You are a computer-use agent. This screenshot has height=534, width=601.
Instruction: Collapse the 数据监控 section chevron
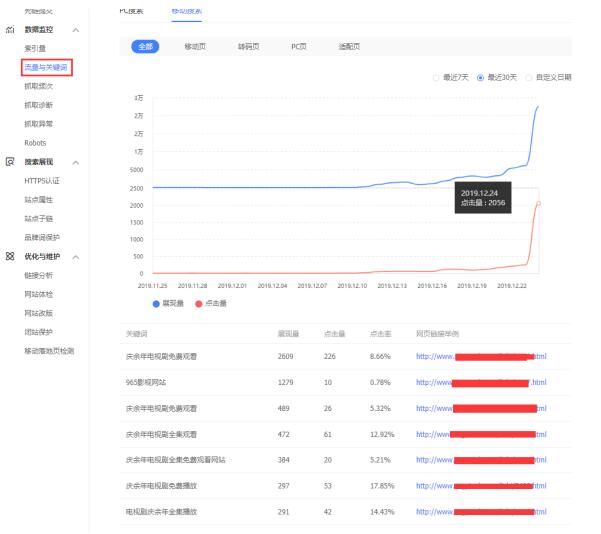point(77,31)
